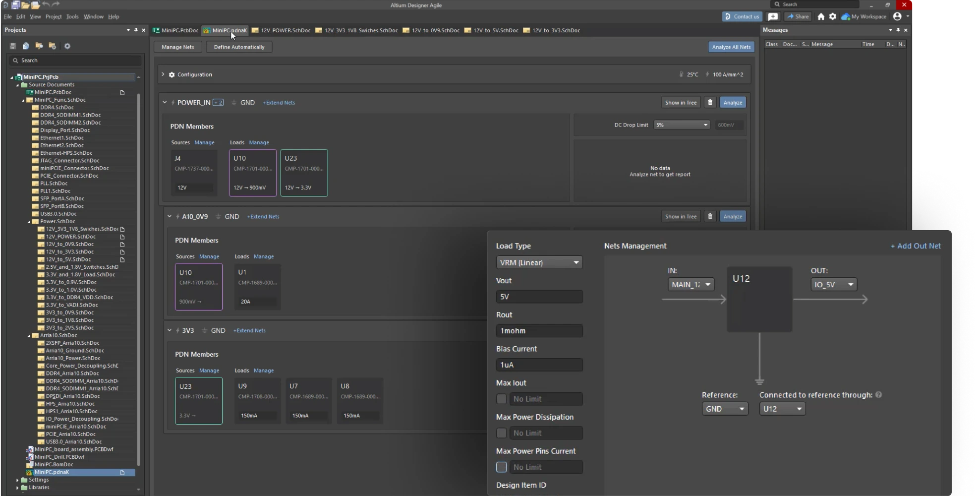Toggle Max Power Pins Current checkbox
Viewport: 980px width, 496px height.
click(502, 467)
